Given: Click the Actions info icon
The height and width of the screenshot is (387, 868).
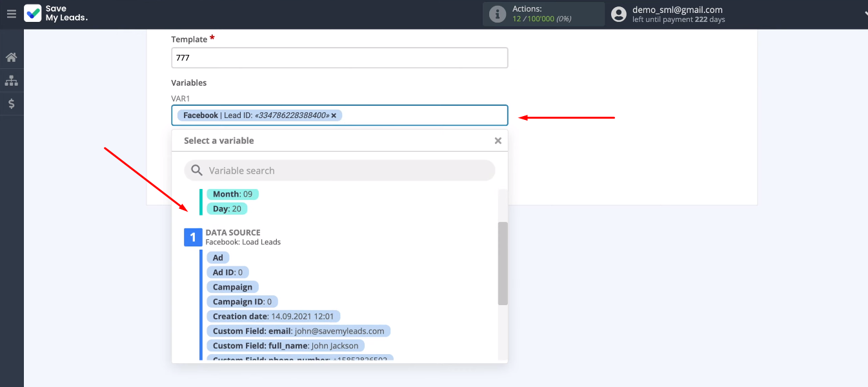Looking at the screenshot, I should pos(497,14).
